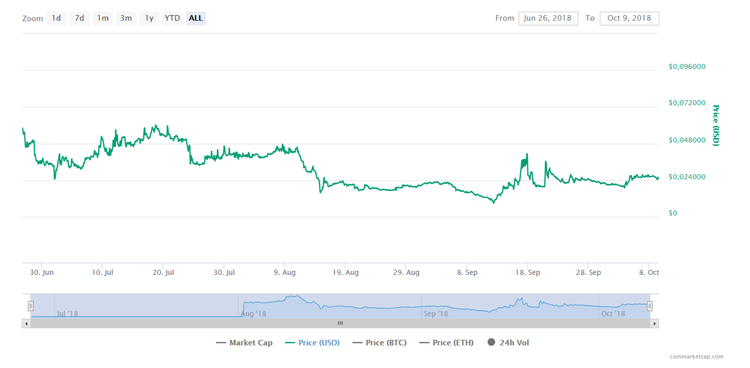Click the navigator scrollbar right arrow
This screenshot has width=750, height=368.
pos(655,323)
